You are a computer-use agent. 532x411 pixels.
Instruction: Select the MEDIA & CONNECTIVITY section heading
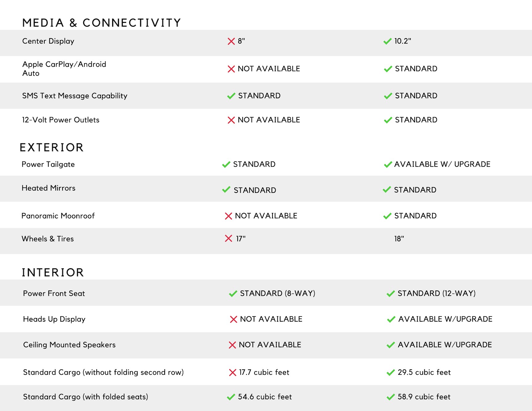pyautogui.click(x=102, y=23)
